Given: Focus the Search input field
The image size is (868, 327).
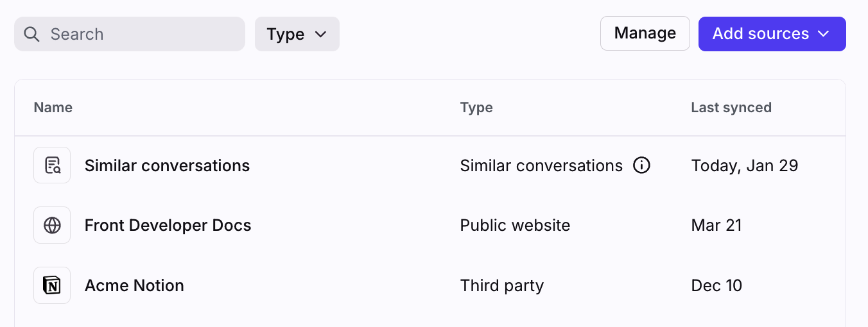Looking at the screenshot, I should coord(141,34).
